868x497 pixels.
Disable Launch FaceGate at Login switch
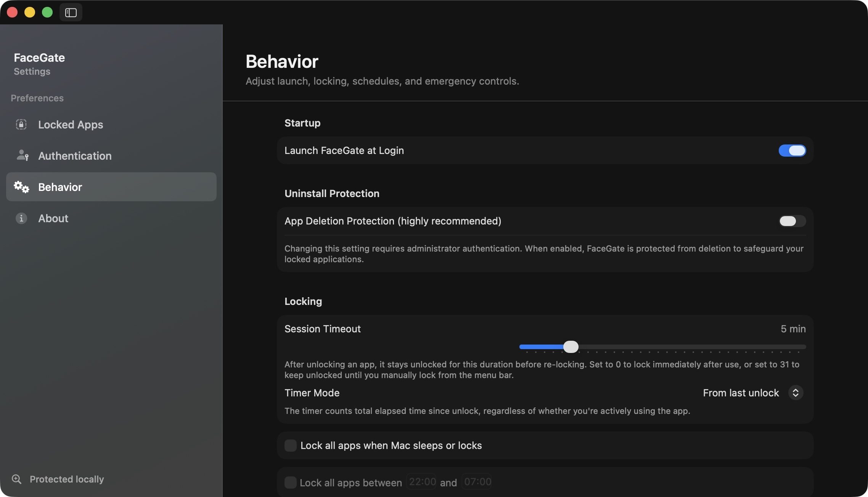tap(792, 151)
